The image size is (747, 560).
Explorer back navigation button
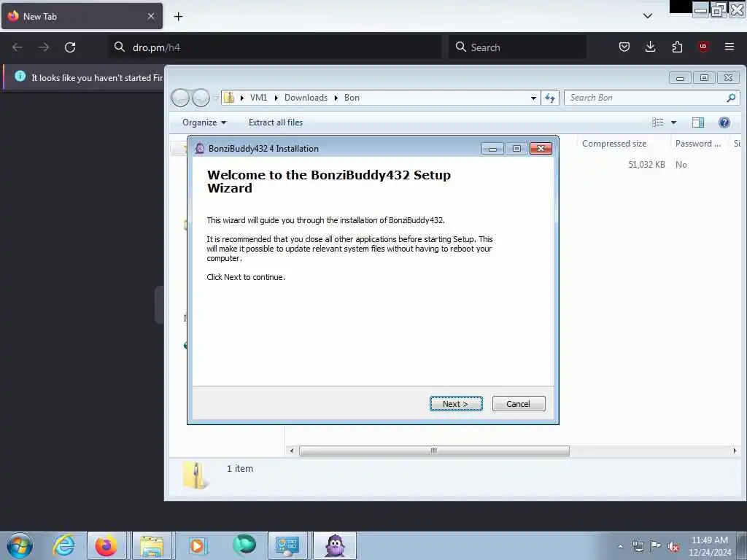click(x=181, y=98)
